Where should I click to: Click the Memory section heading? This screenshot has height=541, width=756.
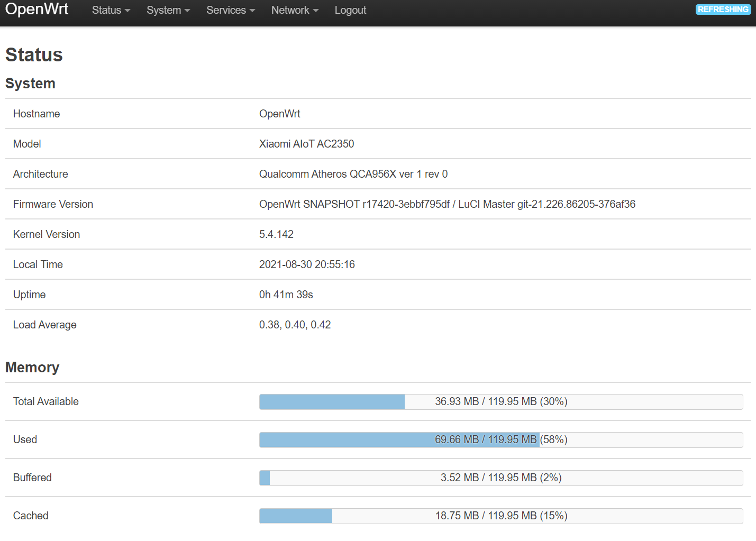[x=32, y=368]
